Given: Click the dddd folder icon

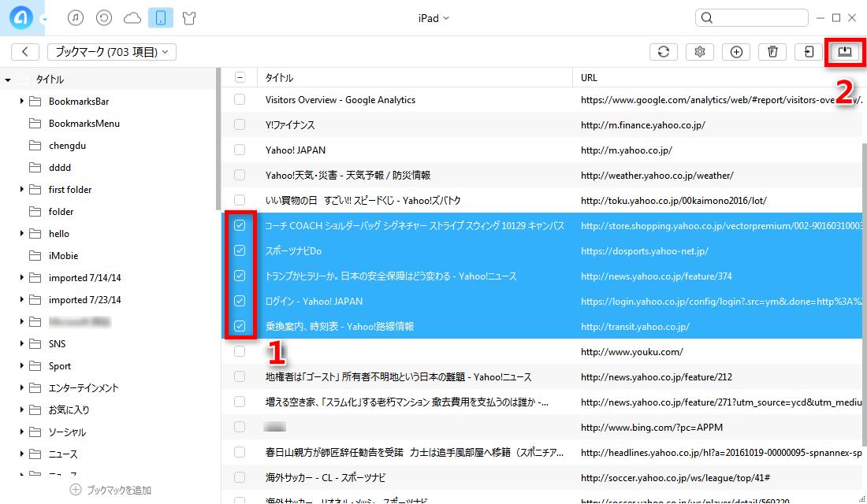Looking at the screenshot, I should click(35, 168).
